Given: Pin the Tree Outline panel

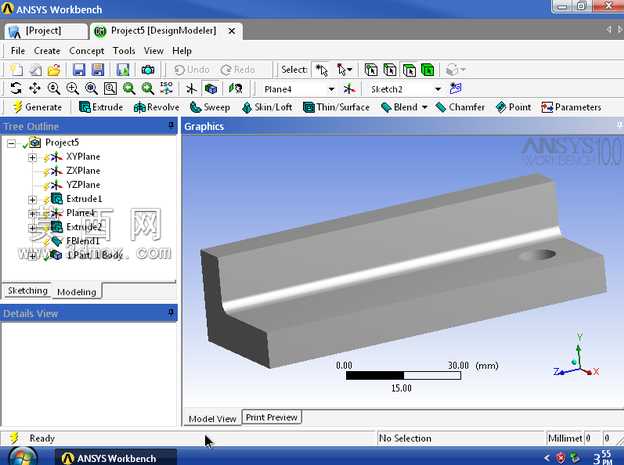Looking at the screenshot, I should (171, 126).
